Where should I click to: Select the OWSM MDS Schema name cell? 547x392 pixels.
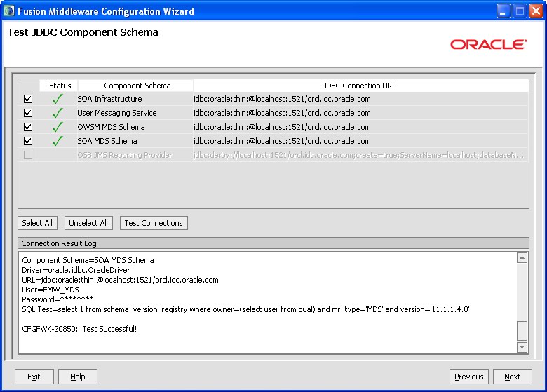[111, 127]
